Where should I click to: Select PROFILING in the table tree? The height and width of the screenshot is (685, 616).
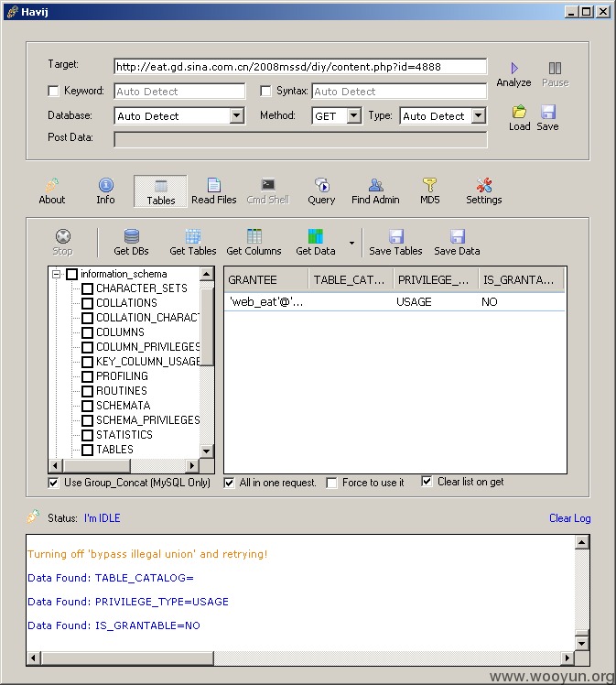tap(123, 376)
